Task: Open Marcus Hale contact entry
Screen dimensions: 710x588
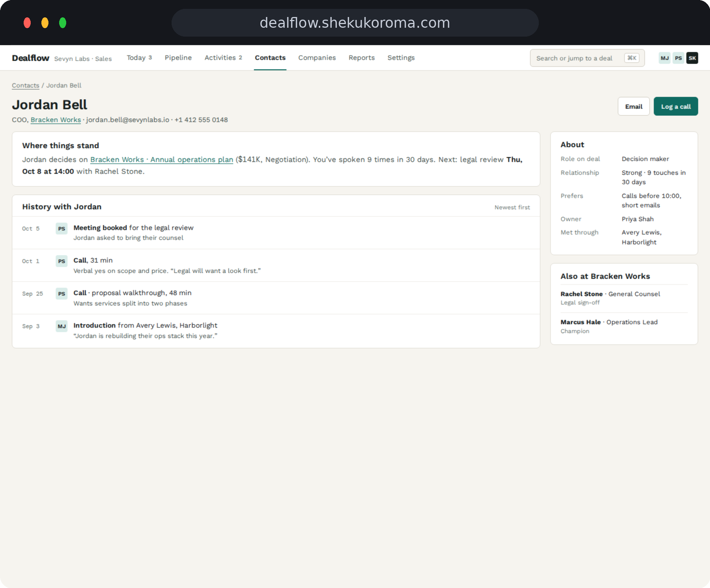Action: [x=624, y=326]
